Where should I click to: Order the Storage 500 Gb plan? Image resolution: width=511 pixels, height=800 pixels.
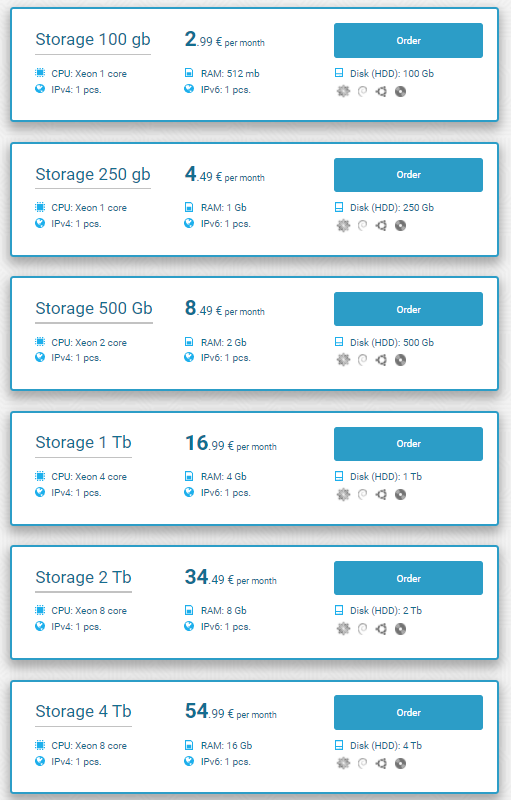pyautogui.click(x=408, y=309)
